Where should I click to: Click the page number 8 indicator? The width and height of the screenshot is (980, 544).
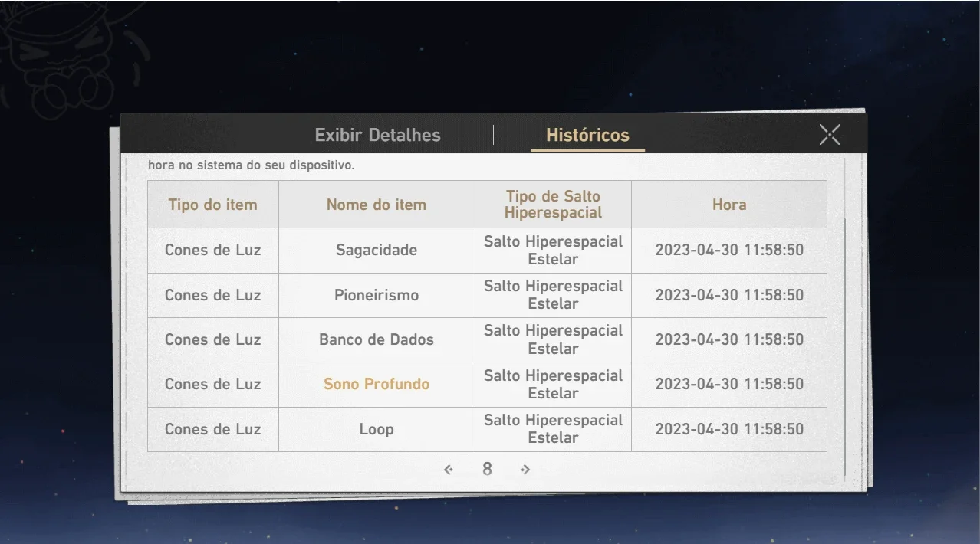[487, 469]
